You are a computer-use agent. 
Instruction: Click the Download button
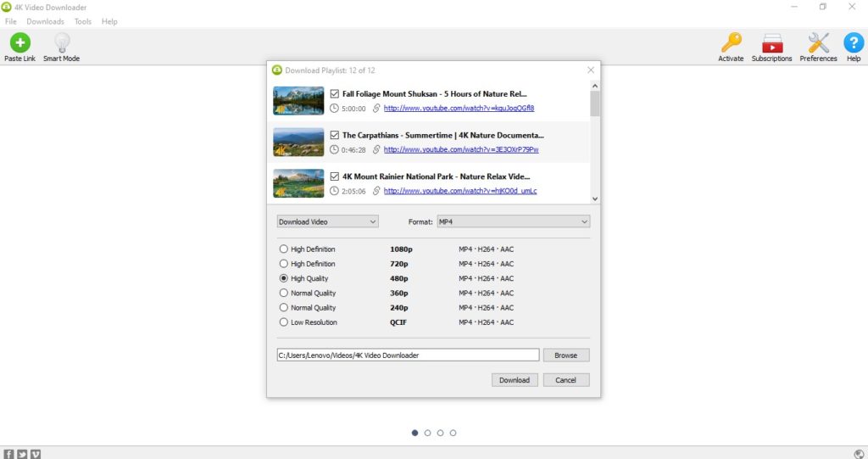pos(515,380)
